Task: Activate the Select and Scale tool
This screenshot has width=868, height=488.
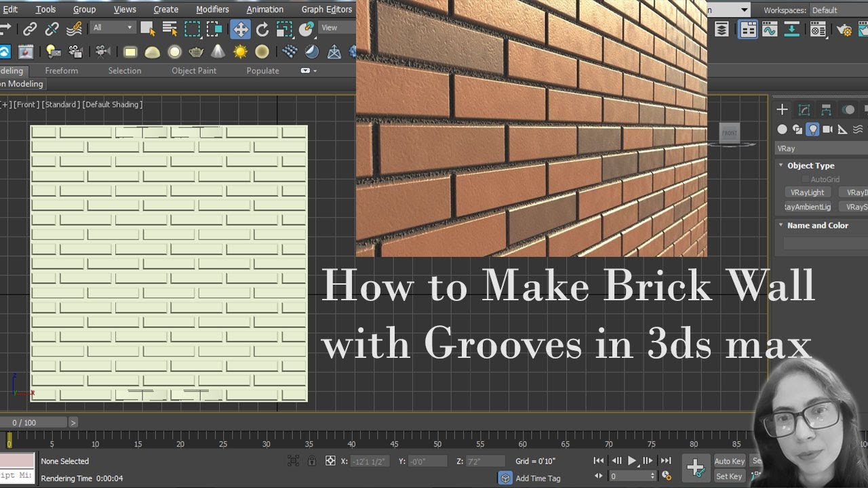Action: pos(285,28)
